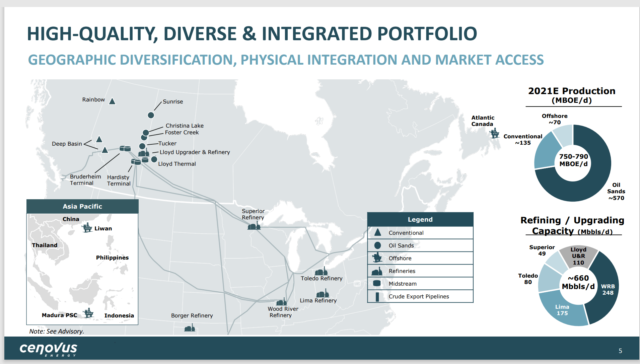Click the Asia Pacific inset header

click(x=82, y=207)
